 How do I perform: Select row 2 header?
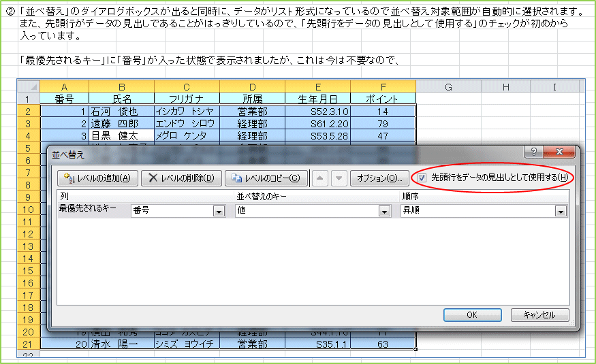(29, 111)
